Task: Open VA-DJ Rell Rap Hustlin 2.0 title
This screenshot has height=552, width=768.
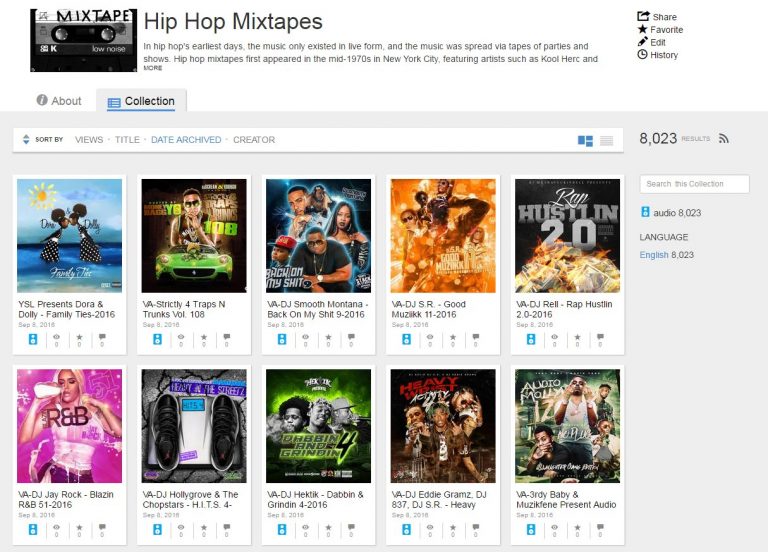Action: 564,309
